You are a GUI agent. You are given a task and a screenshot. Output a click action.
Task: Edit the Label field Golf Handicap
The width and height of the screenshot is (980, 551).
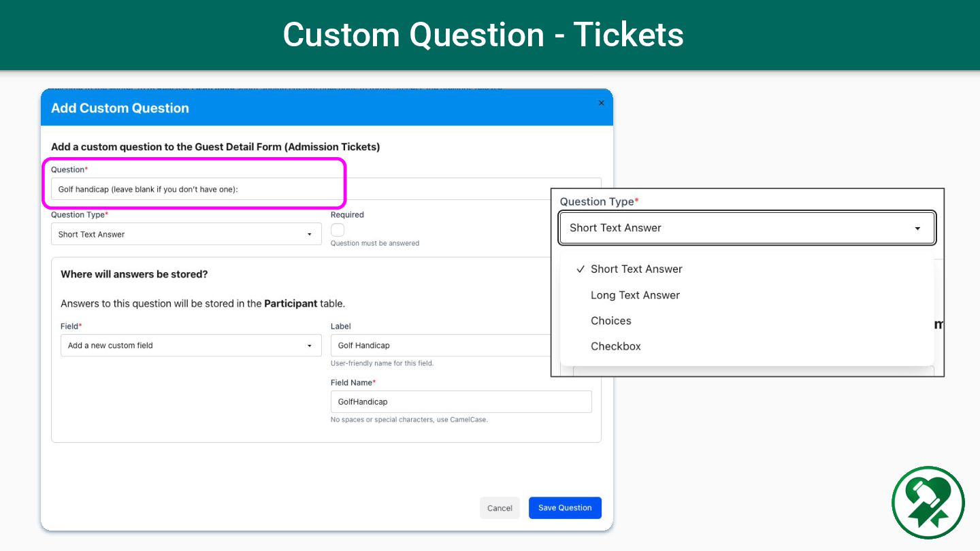pyautogui.click(x=442, y=346)
